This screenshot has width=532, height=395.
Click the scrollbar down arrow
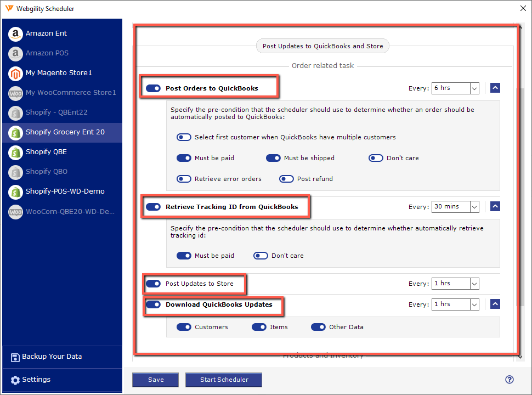(520, 357)
